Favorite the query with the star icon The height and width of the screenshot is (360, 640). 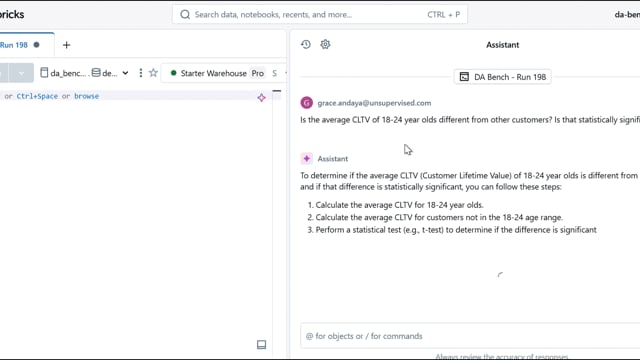click(153, 73)
